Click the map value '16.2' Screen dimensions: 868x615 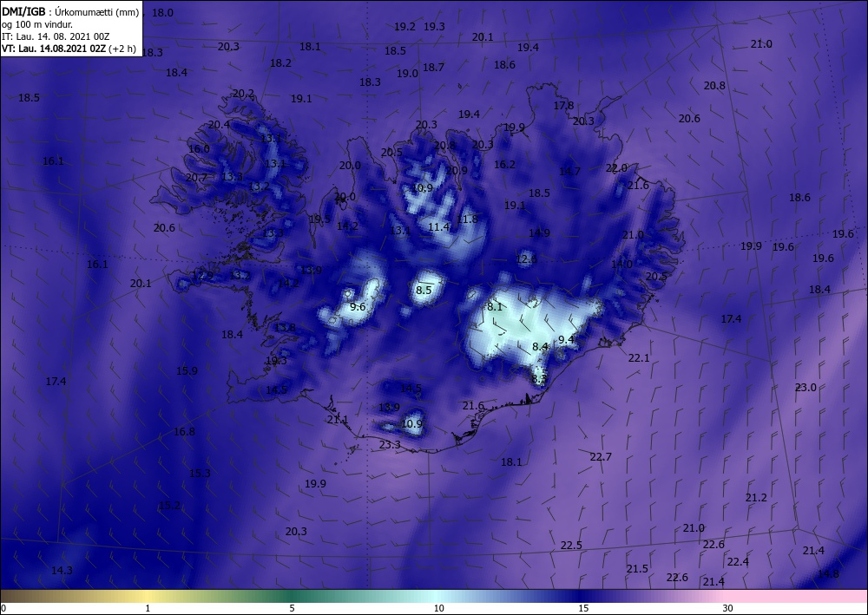tap(504, 165)
